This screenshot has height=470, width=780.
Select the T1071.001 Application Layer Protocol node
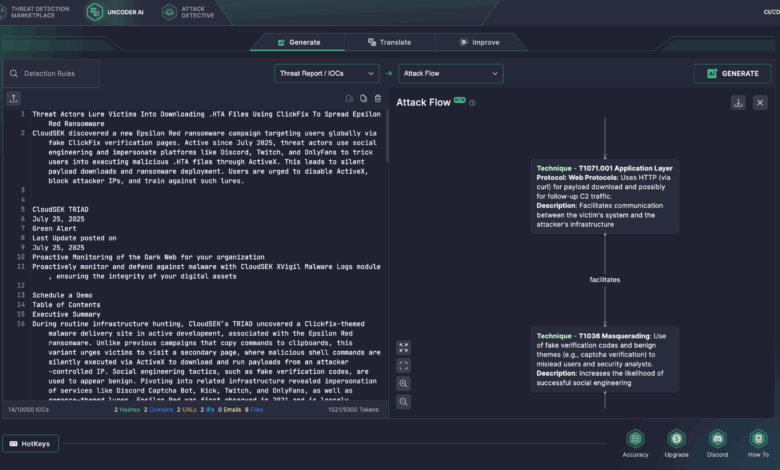tap(604, 196)
